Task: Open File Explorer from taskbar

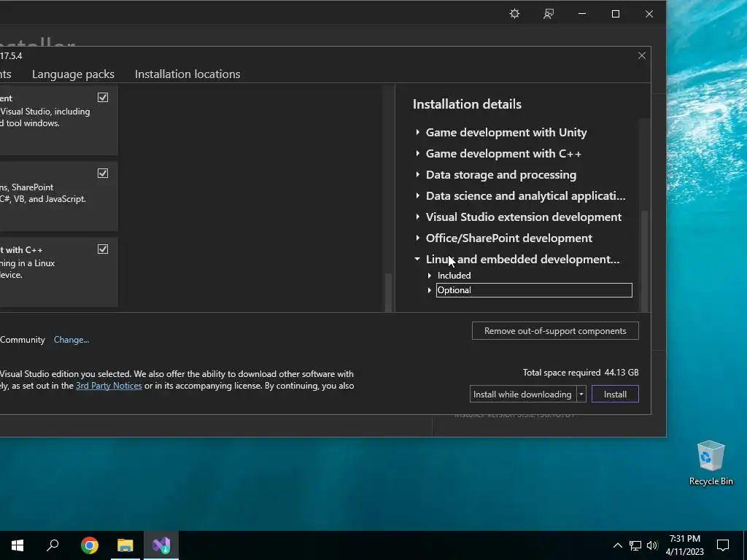Action: click(125, 545)
